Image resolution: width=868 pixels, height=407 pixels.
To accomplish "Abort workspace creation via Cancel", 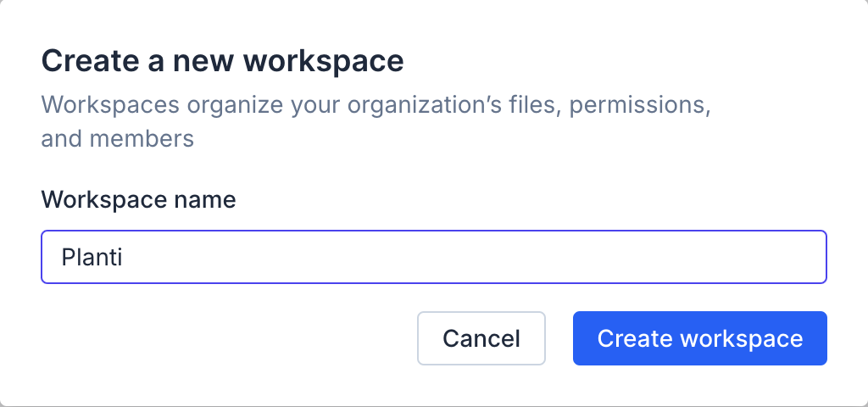I will click(481, 338).
